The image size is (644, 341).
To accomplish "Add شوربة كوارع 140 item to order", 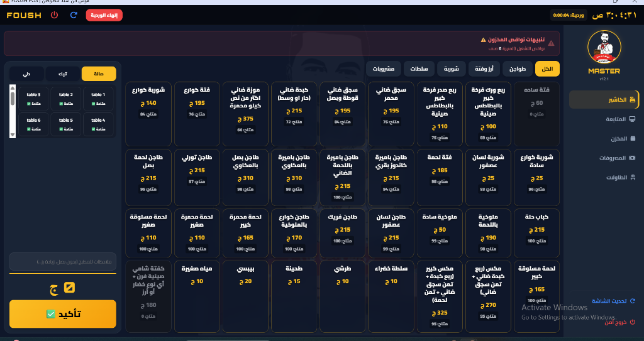I will click(148, 114).
